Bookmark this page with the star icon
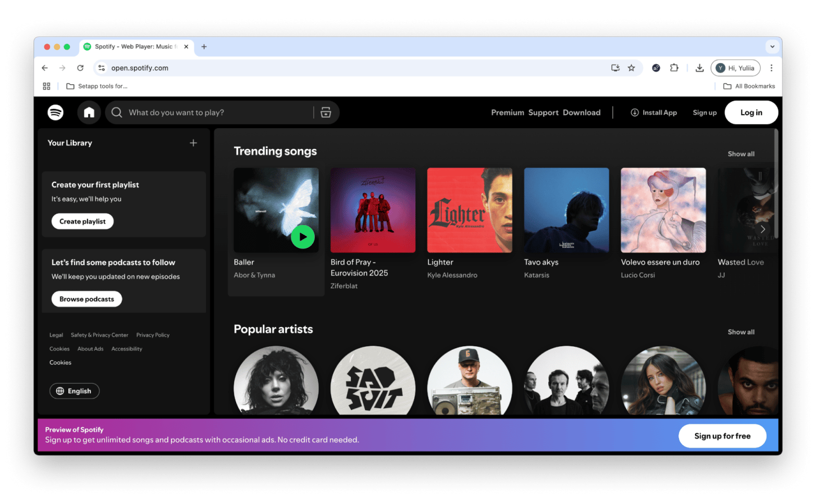 631,68
